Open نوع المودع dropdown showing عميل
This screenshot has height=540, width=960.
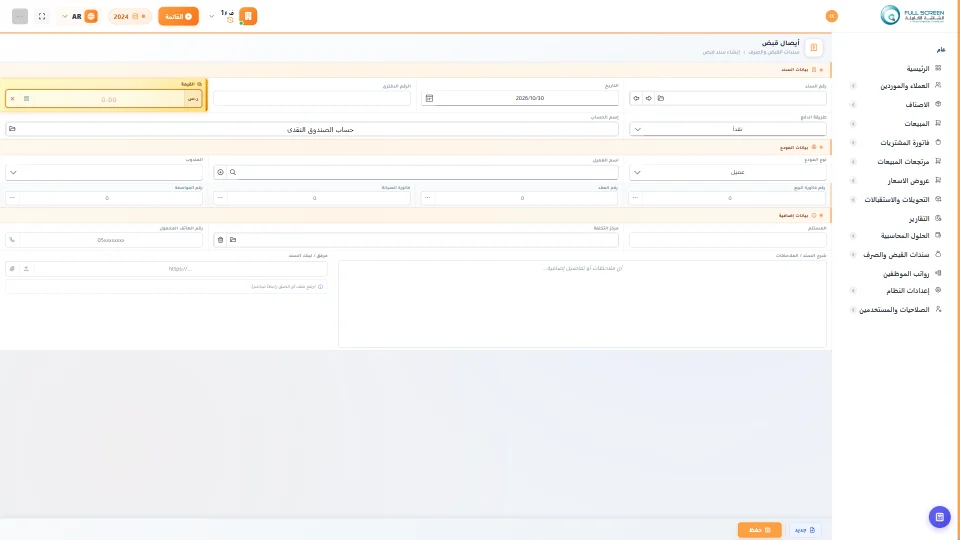[728, 172]
